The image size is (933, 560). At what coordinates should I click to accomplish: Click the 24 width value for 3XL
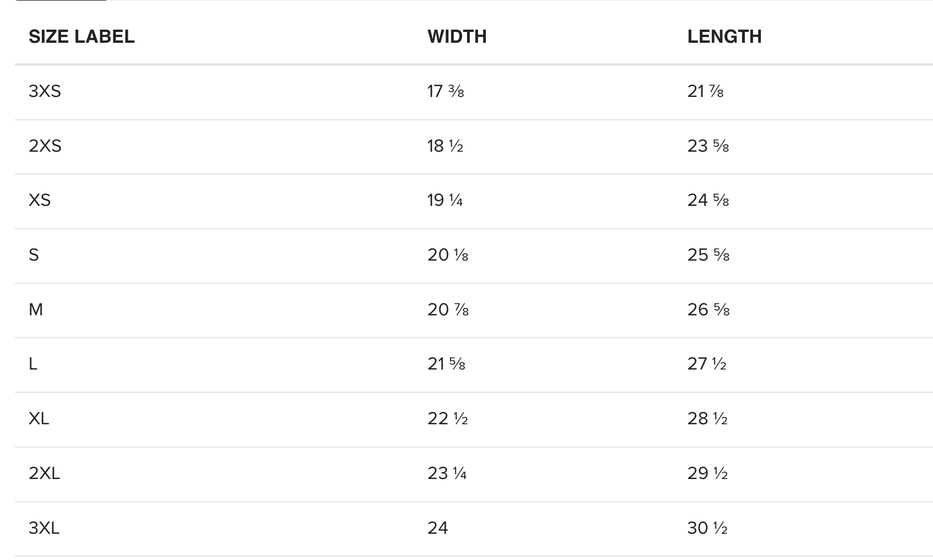(437, 528)
